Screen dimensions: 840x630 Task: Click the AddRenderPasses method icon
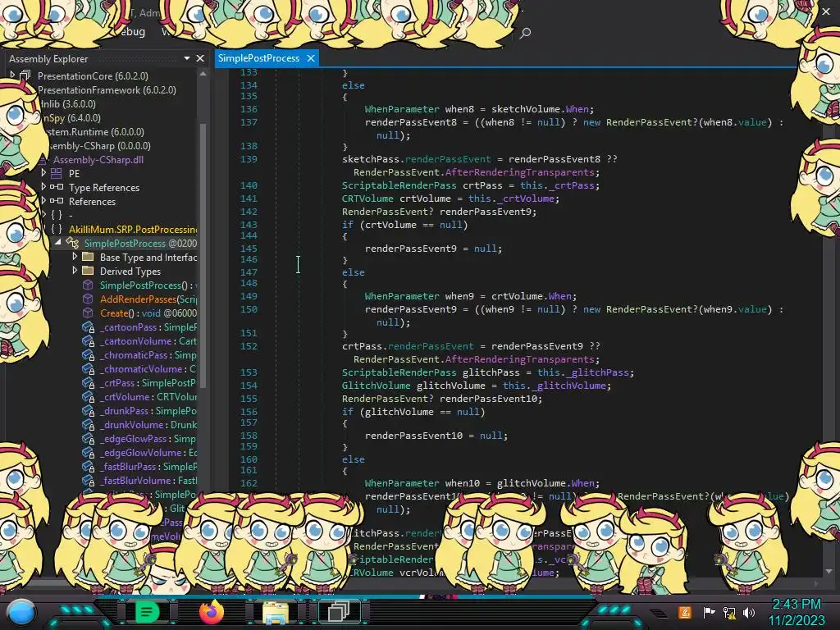[x=88, y=299]
